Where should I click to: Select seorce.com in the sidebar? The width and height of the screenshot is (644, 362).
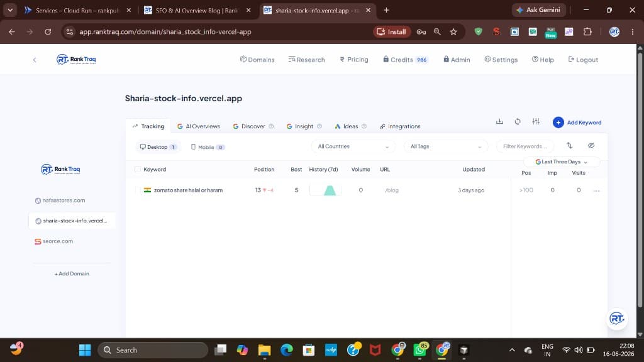[57, 241]
